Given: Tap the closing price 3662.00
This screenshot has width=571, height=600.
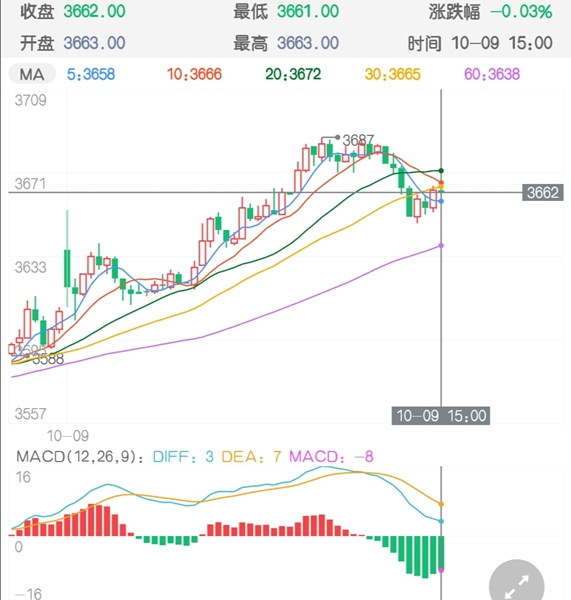Looking at the screenshot, I should pyautogui.click(x=94, y=11).
